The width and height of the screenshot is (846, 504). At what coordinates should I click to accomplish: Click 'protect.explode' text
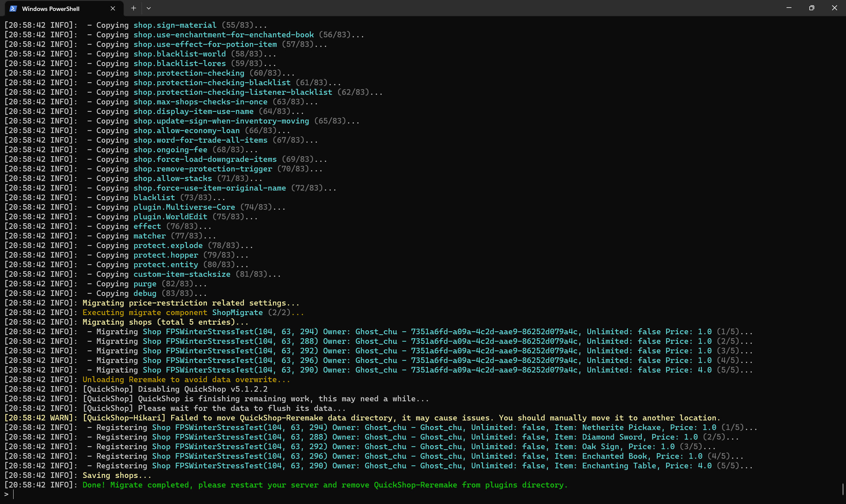point(168,245)
